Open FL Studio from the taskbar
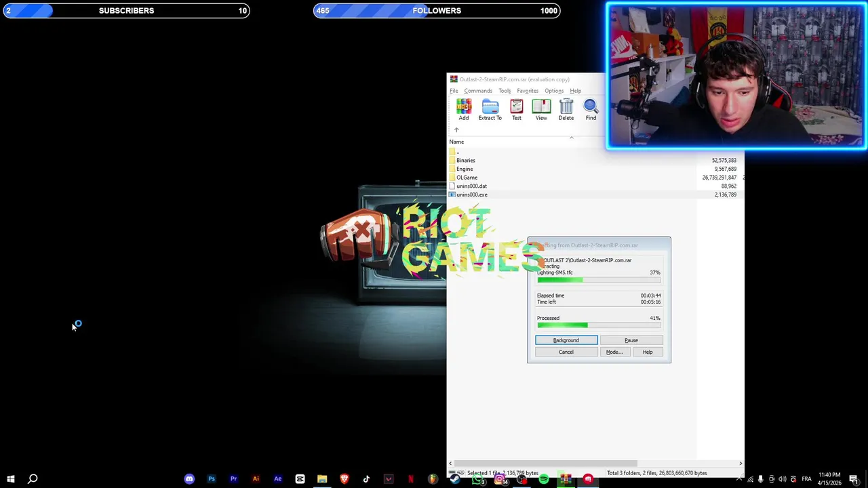Viewport: 868px width, 488px height. 433,479
